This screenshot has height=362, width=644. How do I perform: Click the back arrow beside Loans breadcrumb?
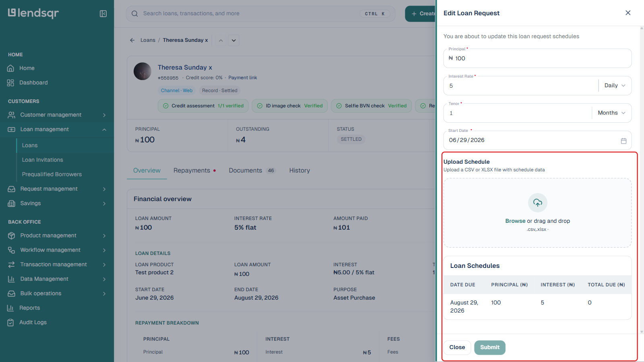pyautogui.click(x=132, y=40)
